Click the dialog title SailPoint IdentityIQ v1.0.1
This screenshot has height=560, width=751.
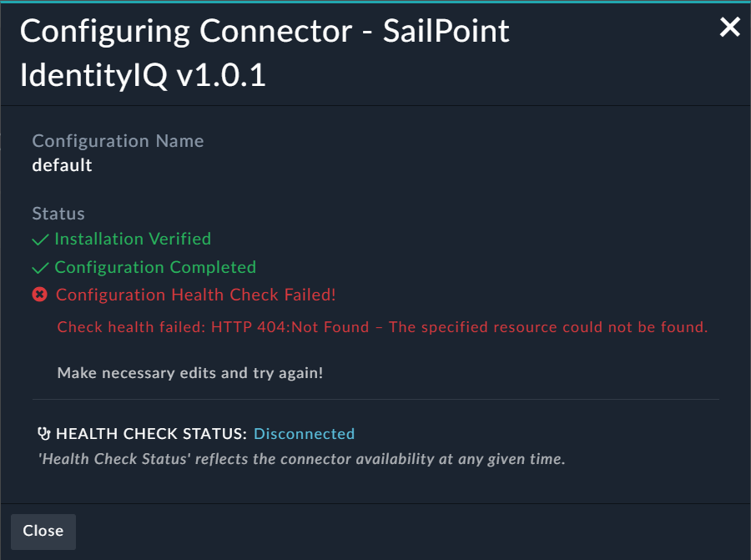click(265, 52)
